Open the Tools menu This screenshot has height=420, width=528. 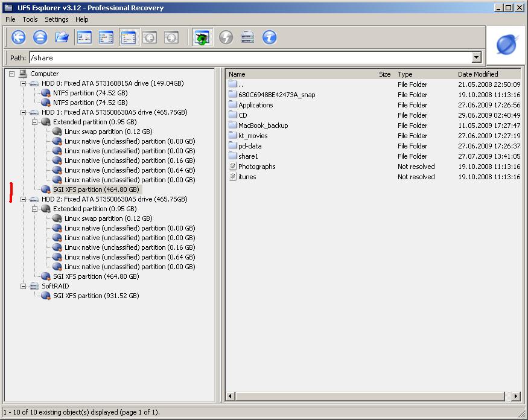tap(30, 19)
